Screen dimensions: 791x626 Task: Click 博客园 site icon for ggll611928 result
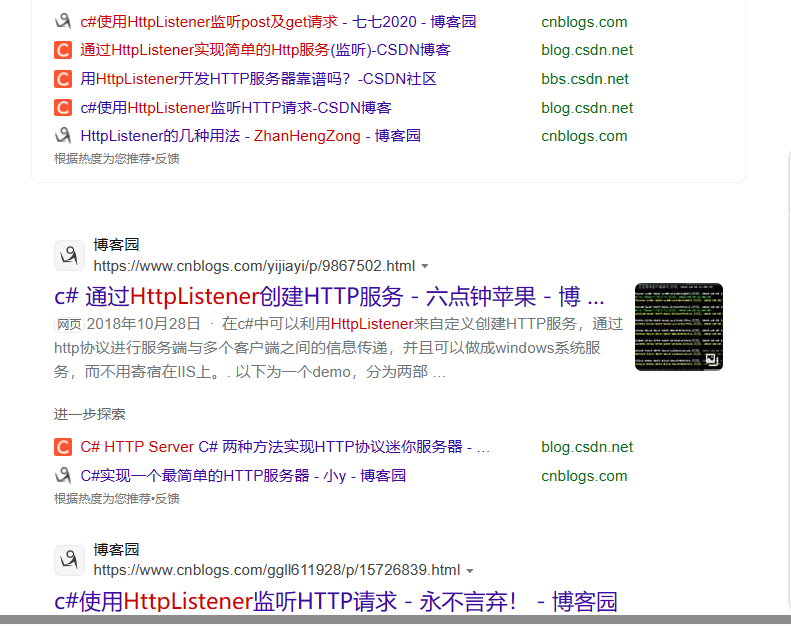pyautogui.click(x=69, y=560)
